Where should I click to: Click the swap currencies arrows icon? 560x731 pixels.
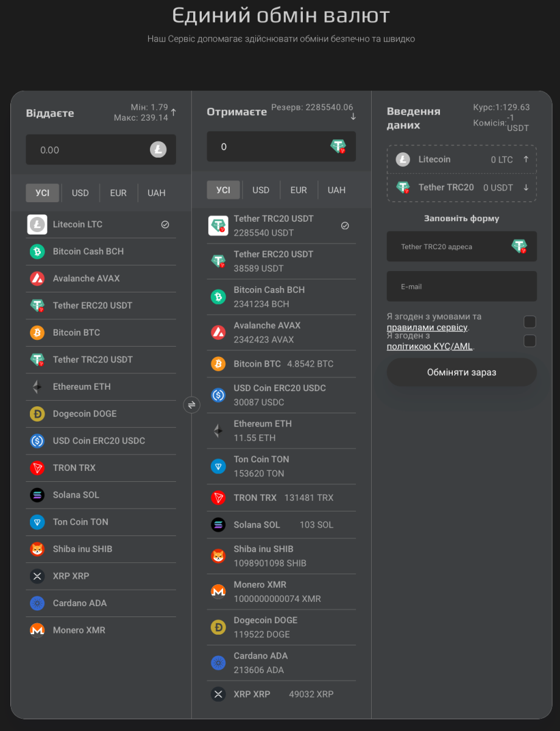tap(191, 404)
